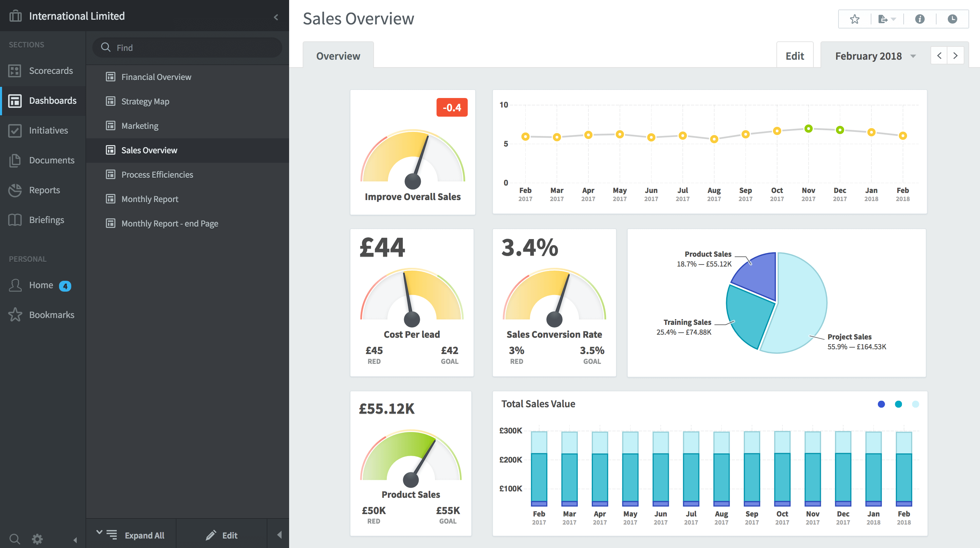
Task: Select Sales Overview in the dashboard list
Action: 149,150
